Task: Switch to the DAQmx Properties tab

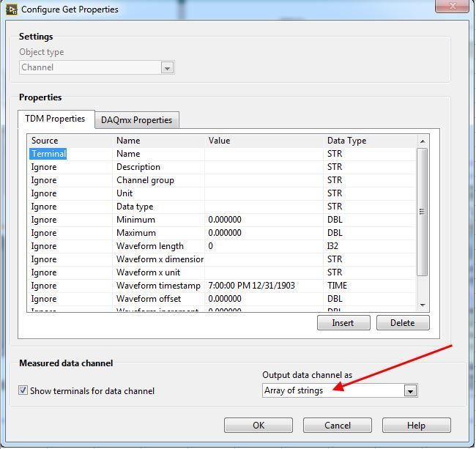Action: [x=137, y=120]
